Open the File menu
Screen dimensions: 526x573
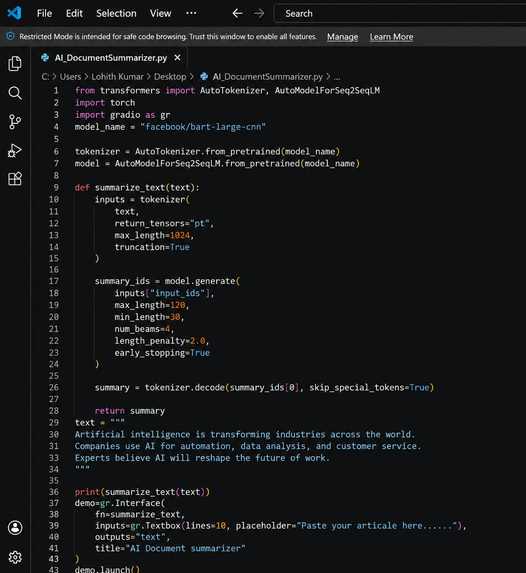(44, 14)
